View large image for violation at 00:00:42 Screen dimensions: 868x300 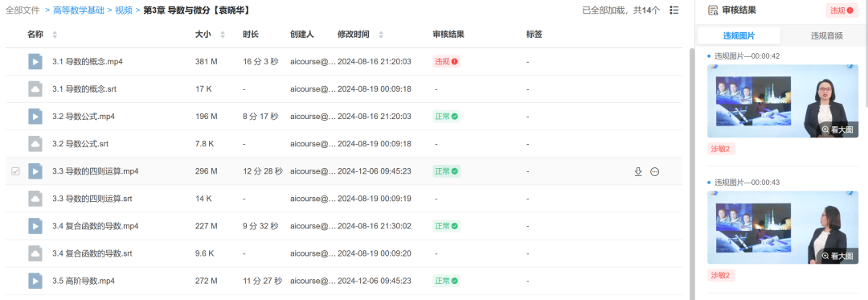837,129
